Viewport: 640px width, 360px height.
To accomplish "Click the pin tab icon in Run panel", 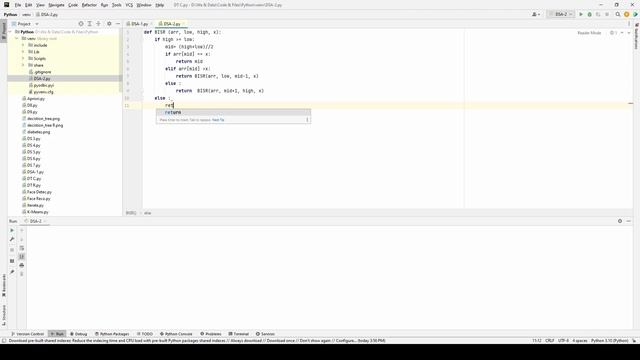I will [x=12, y=272].
